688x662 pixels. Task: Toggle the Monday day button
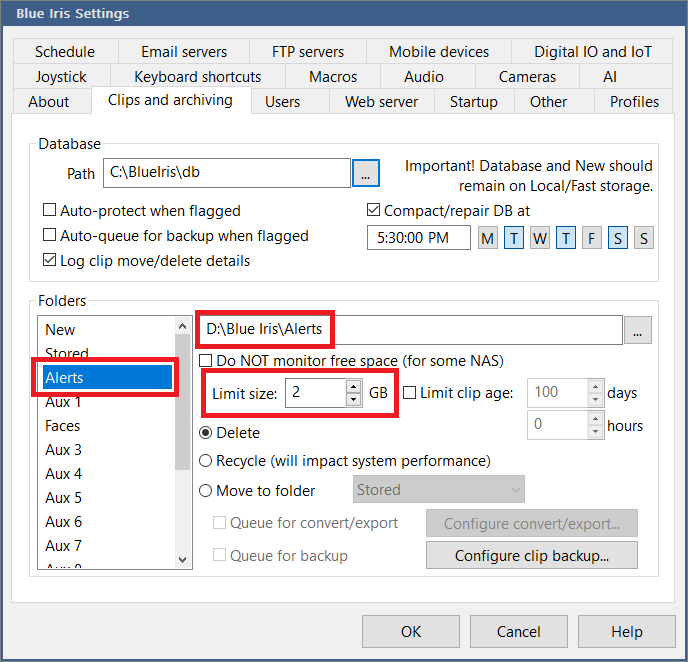pos(487,238)
